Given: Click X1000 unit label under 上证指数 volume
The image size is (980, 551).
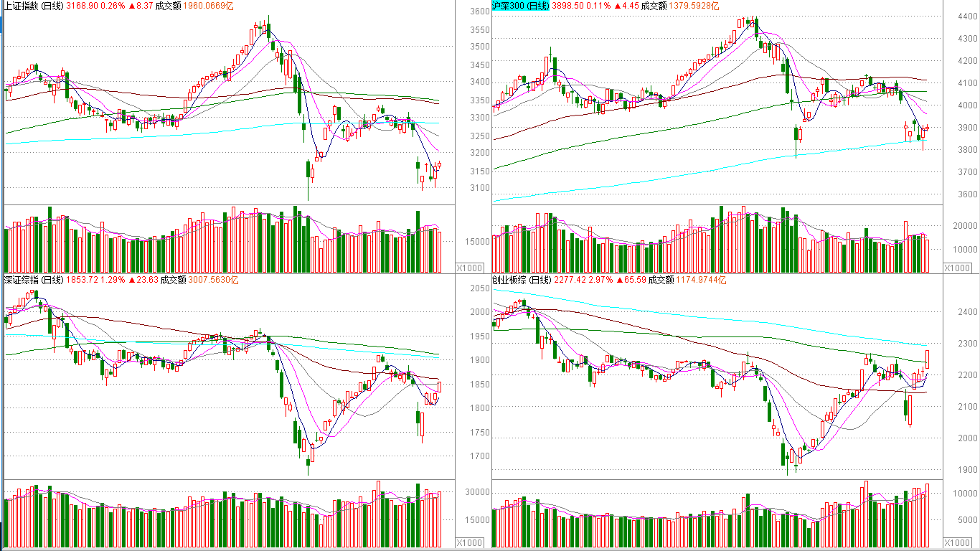Looking at the screenshot, I should (471, 268).
